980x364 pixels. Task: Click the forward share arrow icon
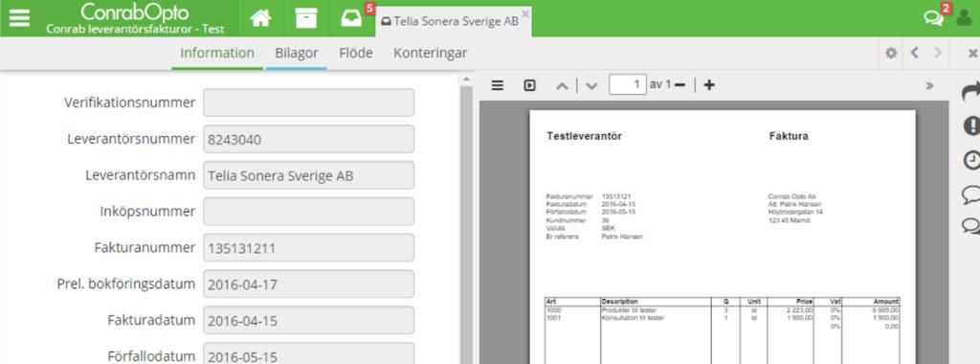pyautogui.click(x=970, y=92)
